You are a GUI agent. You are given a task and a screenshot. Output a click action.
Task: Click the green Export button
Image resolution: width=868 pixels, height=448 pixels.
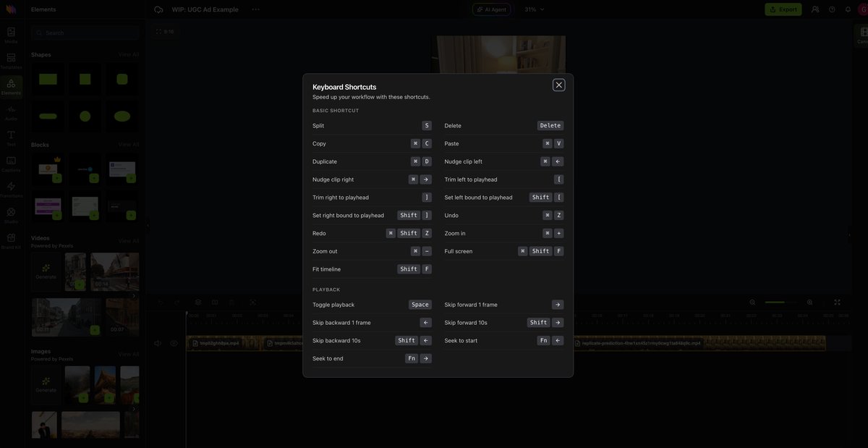pyautogui.click(x=783, y=9)
